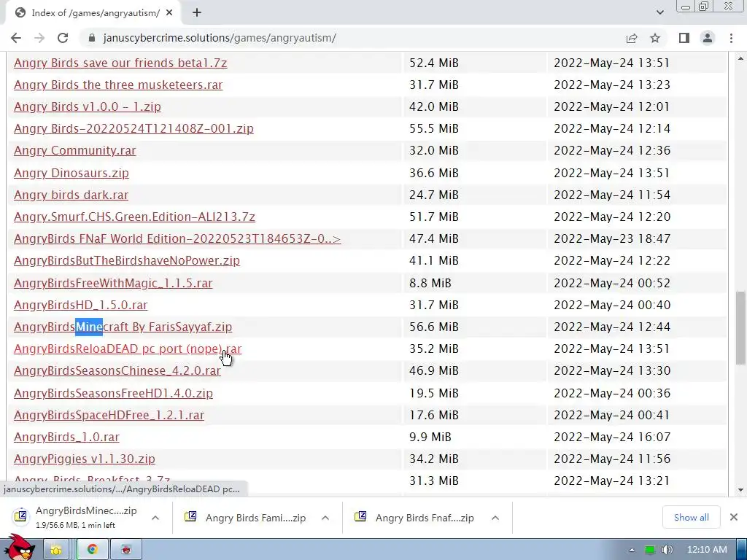The width and height of the screenshot is (747, 560).
Task: Click the 1.9/56.6 MB download progress text
Action: [x=75, y=525]
